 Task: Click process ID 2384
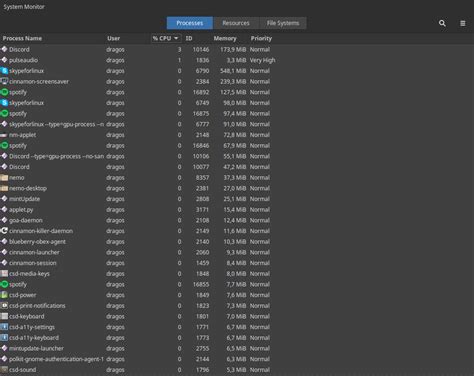pos(202,82)
